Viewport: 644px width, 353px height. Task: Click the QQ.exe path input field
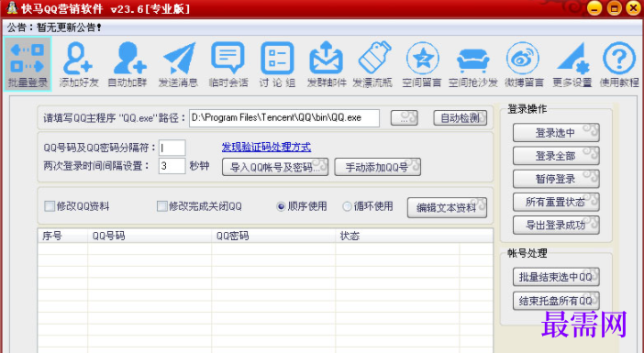[x=284, y=118]
